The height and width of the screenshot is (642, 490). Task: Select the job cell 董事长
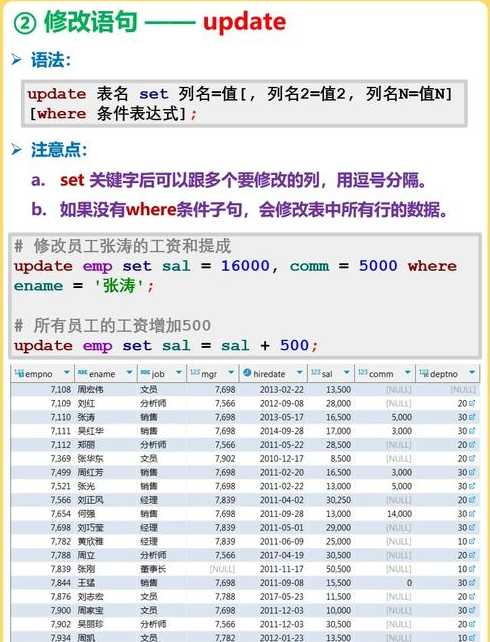(153, 569)
